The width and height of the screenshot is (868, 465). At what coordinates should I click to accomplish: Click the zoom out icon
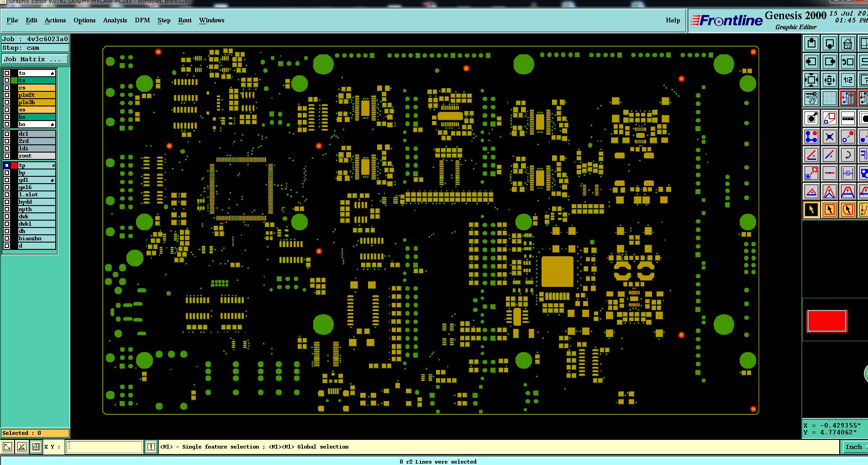click(x=830, y=80)
